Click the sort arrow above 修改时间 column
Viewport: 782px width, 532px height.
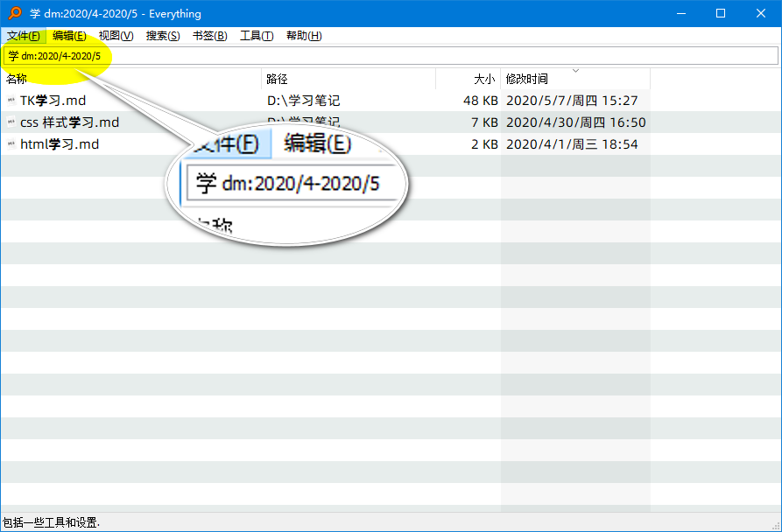[576, 72]
